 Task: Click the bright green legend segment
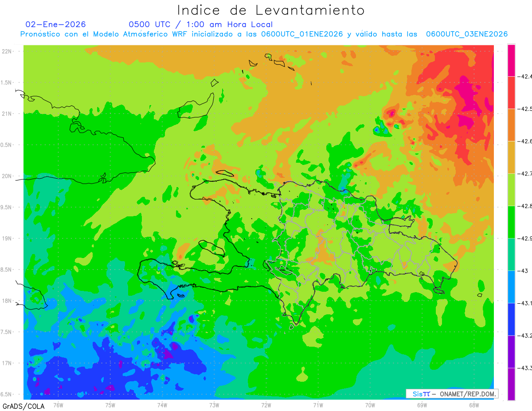511,222
